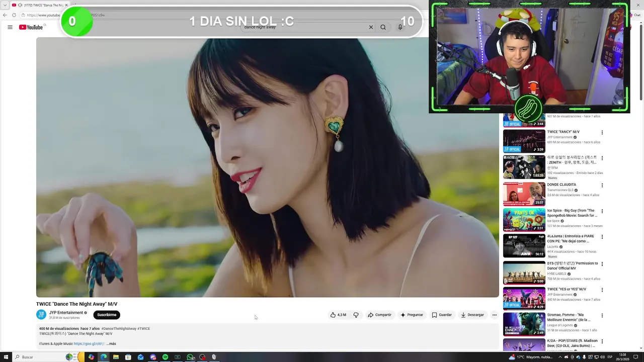Screen dimensions: 644x362
Task: Open JYP Entertainment channel avatar
Action: [41, 315]
